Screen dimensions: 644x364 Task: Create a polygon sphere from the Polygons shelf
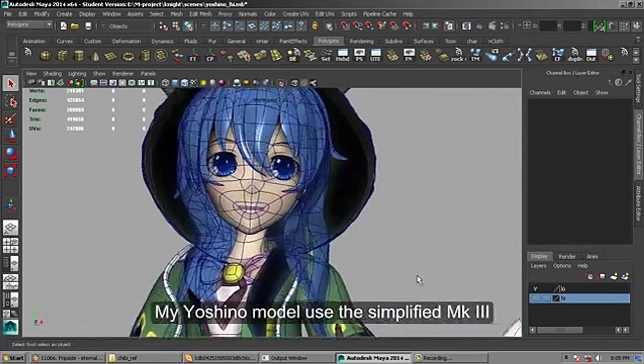46,55
